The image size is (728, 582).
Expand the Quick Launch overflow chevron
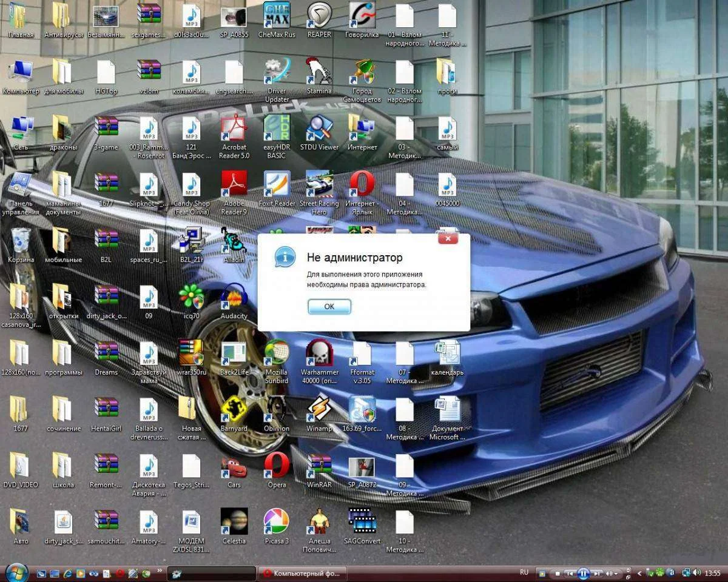[160, 570]
